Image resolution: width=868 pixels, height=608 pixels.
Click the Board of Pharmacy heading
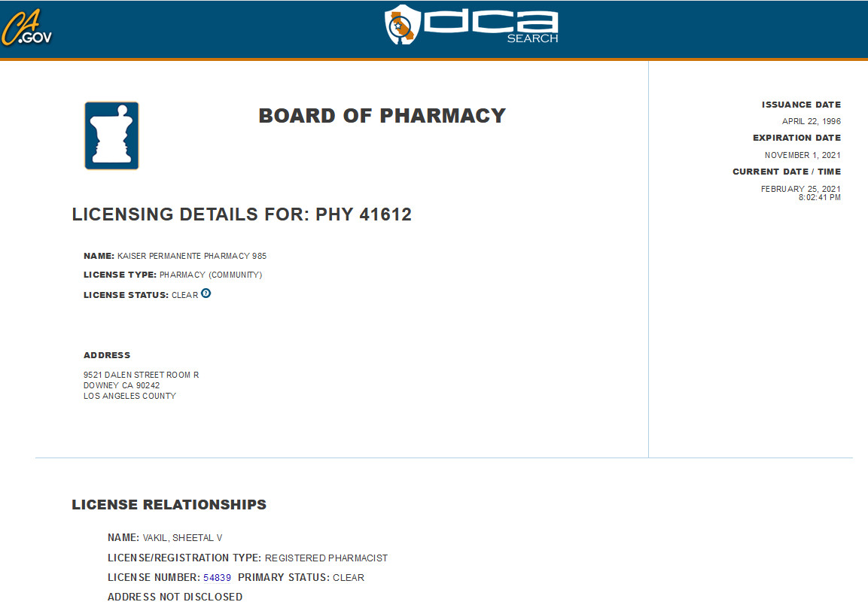coord(382,116)
